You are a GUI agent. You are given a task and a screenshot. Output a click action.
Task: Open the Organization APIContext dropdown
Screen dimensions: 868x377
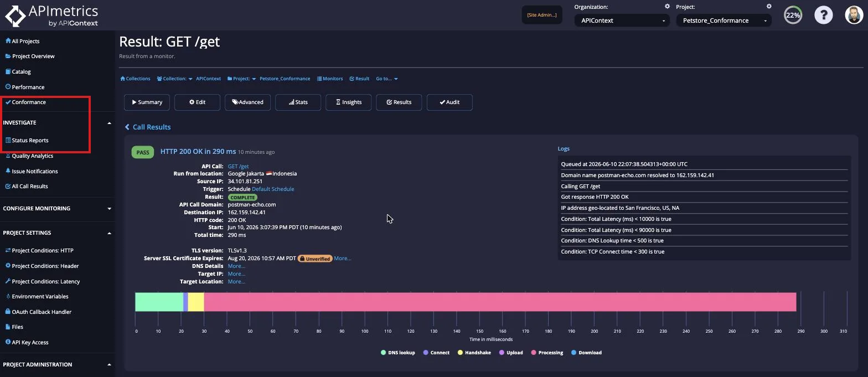coord(622,20)
